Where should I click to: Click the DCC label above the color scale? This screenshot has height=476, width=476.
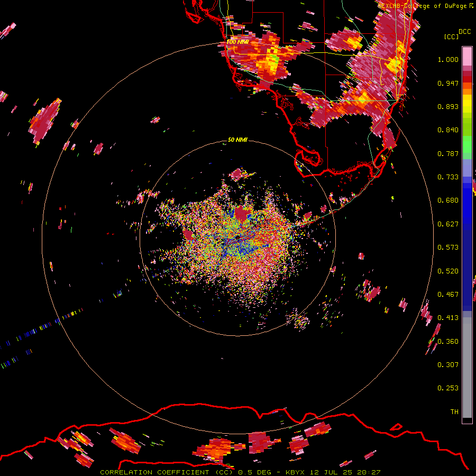pyautogui.click(x=464, y=32)
